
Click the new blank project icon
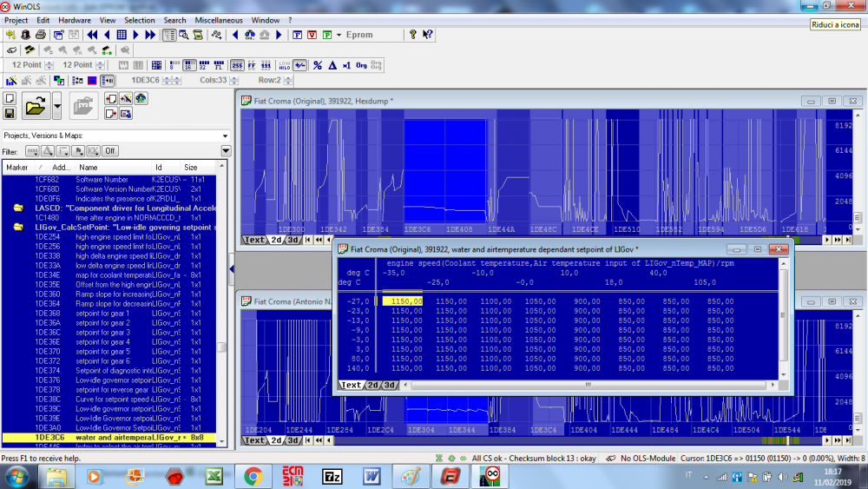(x=10, y=98)
